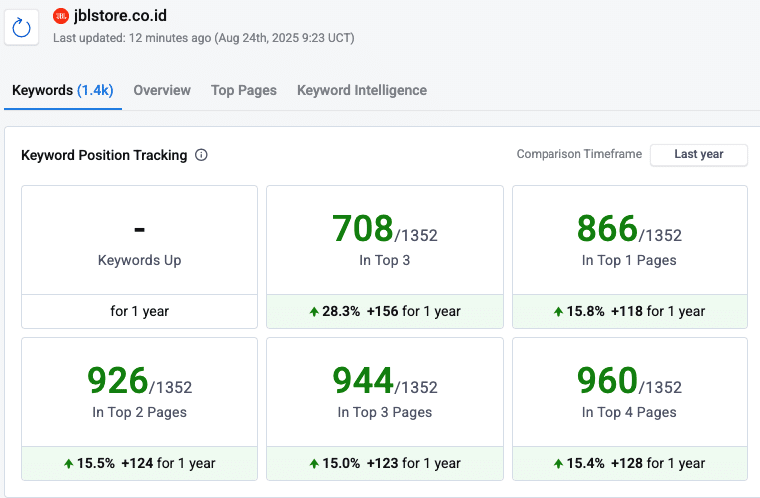Click green up arrow beside 15.5%
760x498 pixels.
[x=69, y=464]
